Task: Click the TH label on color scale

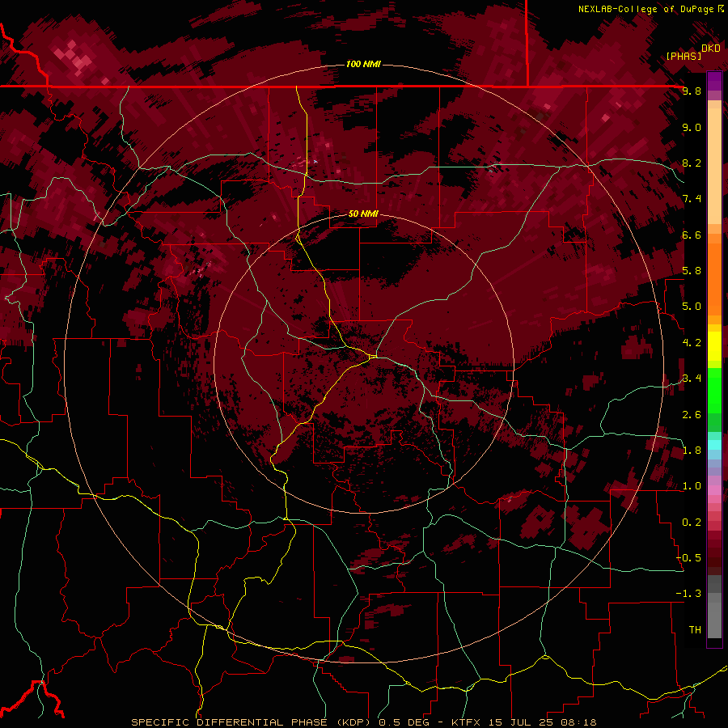Action: (695, 630)
